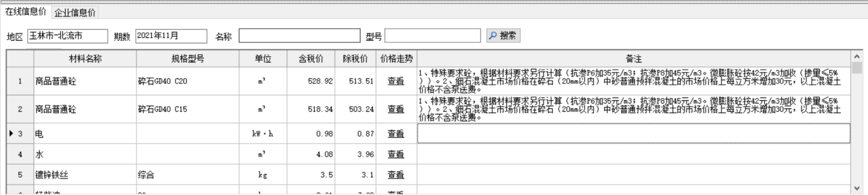Click the 价格走势 column header

tap(397, 58)
